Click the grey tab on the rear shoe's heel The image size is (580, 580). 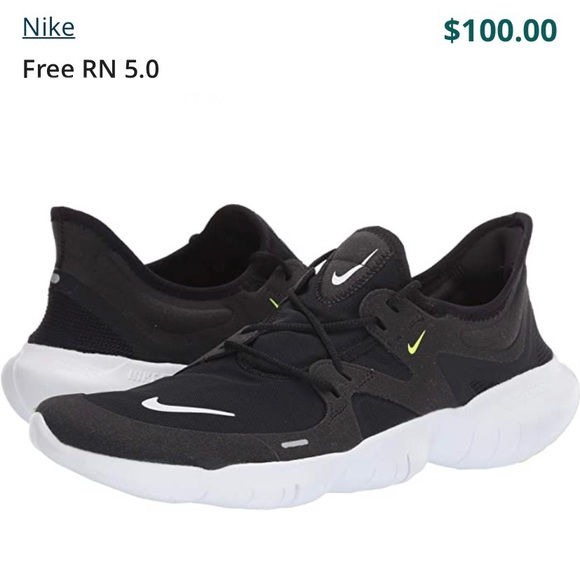(x=55, y=278)
